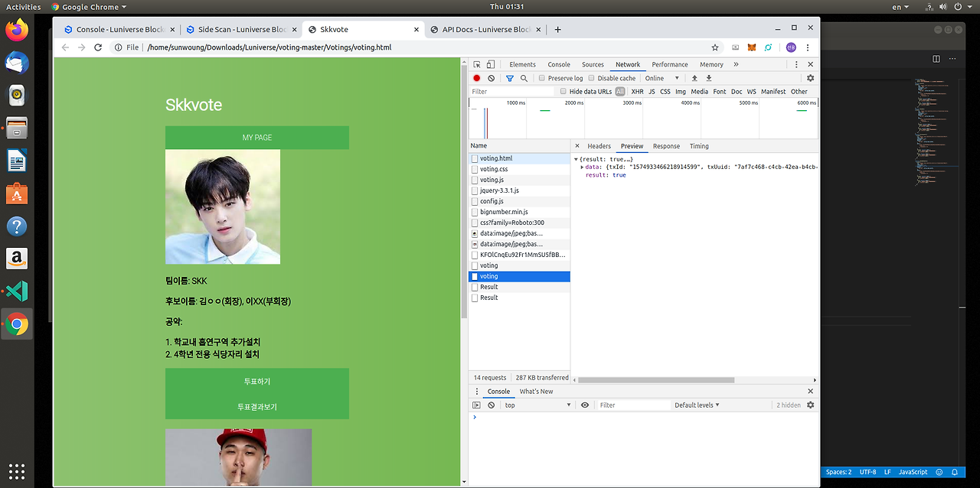
Task: Import HAR file upload arrow icon
Action: pos(694,78)
